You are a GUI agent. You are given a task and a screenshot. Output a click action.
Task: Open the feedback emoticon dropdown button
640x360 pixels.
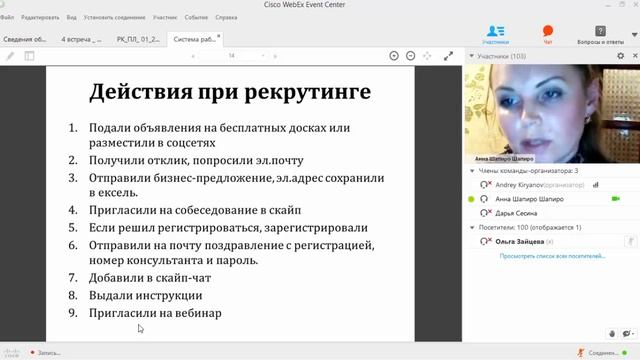coord(629,333)
